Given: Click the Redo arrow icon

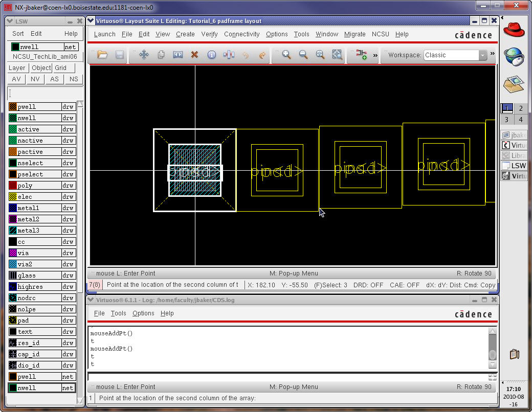Looking at the screenshot, I should (262, 55).
